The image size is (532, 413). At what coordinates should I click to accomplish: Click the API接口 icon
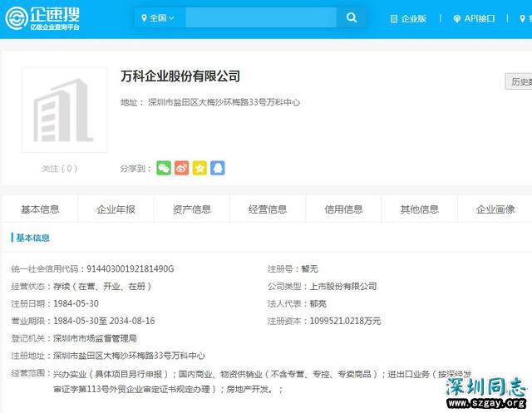[456, 18]
